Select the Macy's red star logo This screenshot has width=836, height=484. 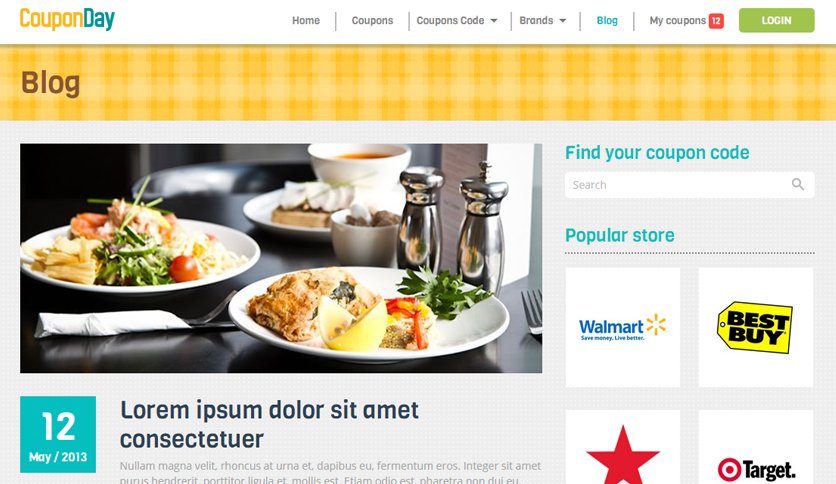[x=623, y=454]
